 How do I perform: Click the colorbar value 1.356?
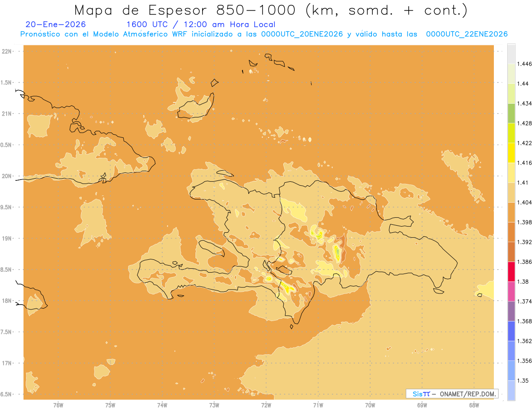525,361
